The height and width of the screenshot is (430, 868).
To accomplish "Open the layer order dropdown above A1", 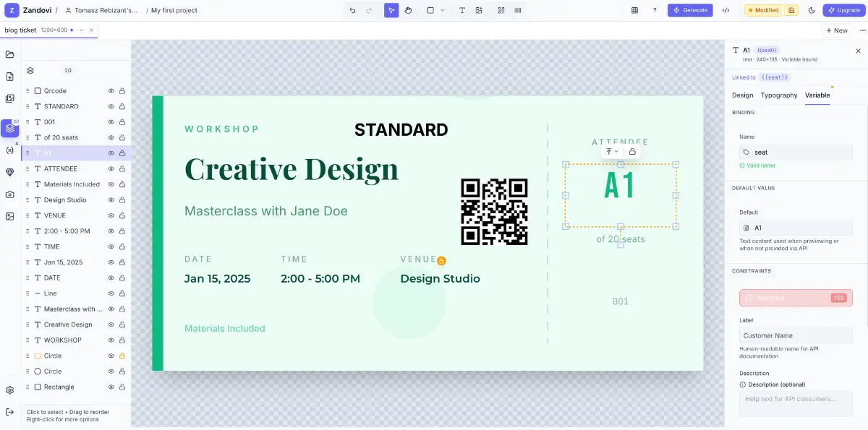I will pyautogui.click(x=612, y=152).
